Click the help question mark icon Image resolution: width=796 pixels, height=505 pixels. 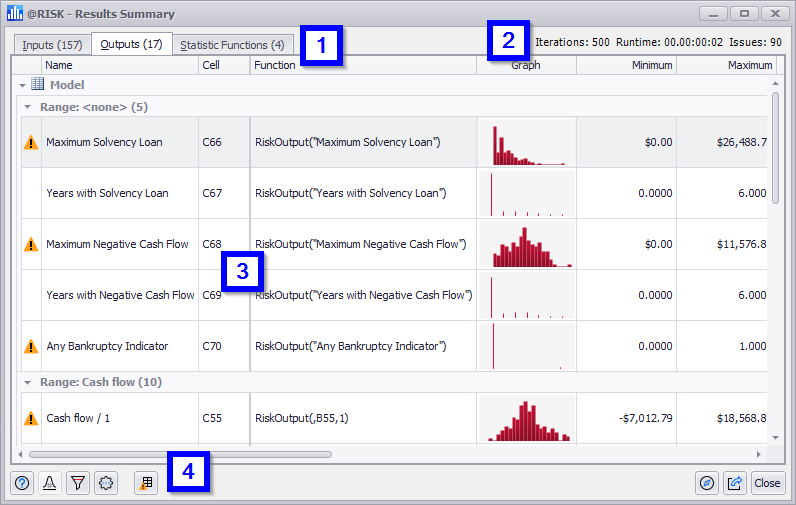coord(21,483)
